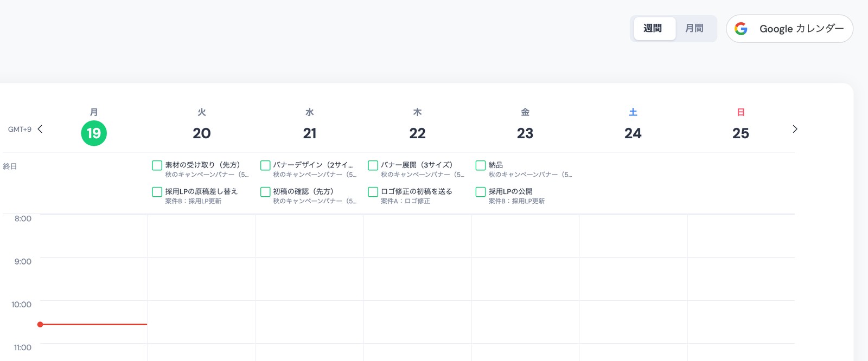Image resolution: width=868 pixels, height=361 pixels.
Task: Click 秋のキャンペーンバナー label under 納品
Action: (x=530, y=175)
